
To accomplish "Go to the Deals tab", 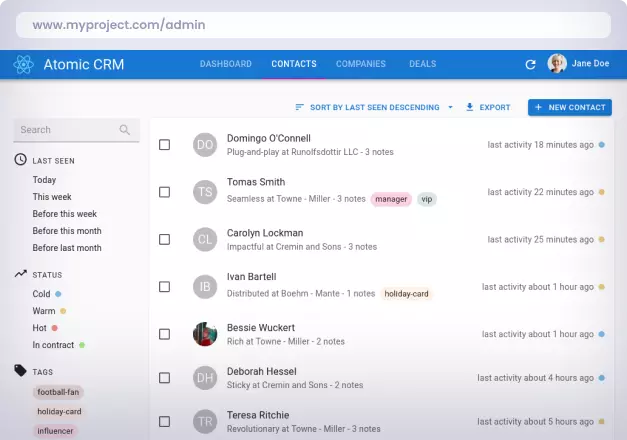I will pyautogui.click(x=422, y=64).
